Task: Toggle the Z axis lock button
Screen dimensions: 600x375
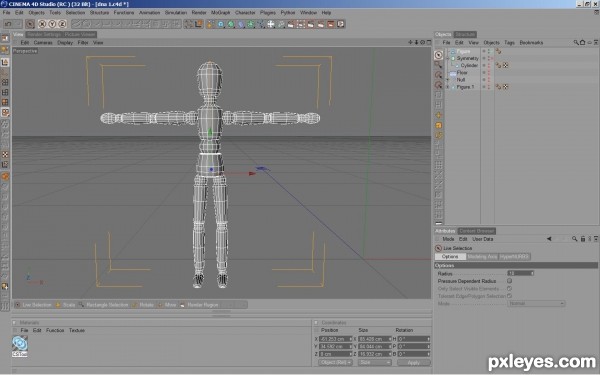Action: [62, 24]
